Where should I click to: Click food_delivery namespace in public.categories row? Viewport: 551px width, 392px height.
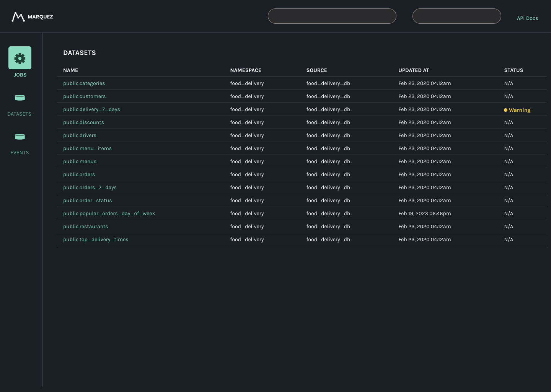[247, 83]
